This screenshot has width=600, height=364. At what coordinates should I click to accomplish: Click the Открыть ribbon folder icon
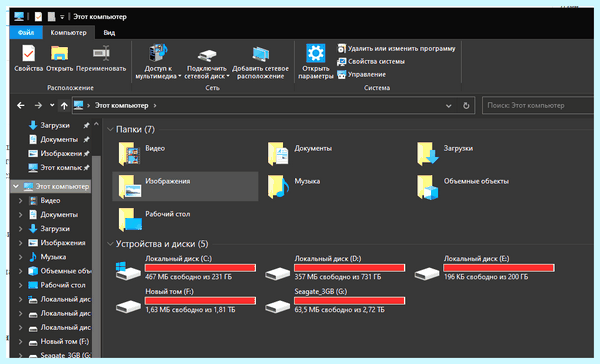point(59,54)
